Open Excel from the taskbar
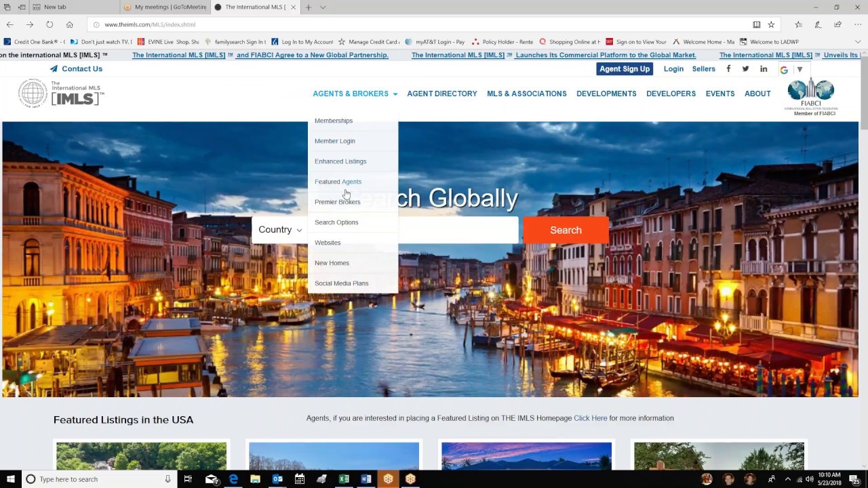 point(344,479)
